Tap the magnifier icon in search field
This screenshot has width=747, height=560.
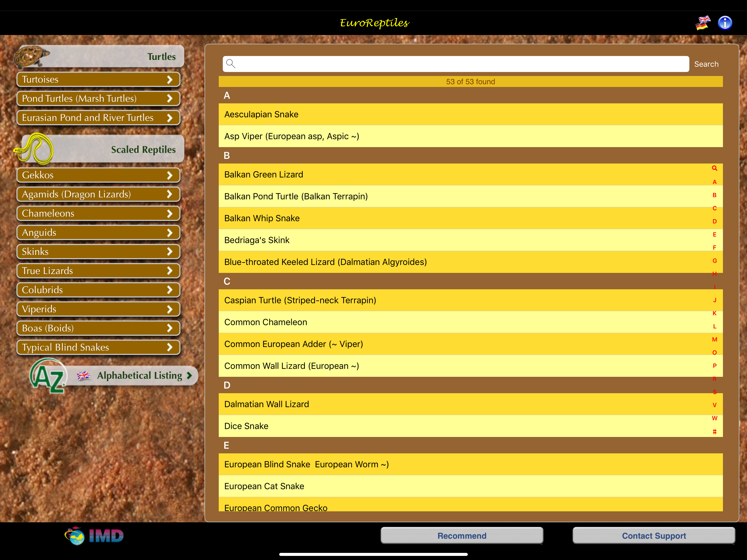pos(231,63)
